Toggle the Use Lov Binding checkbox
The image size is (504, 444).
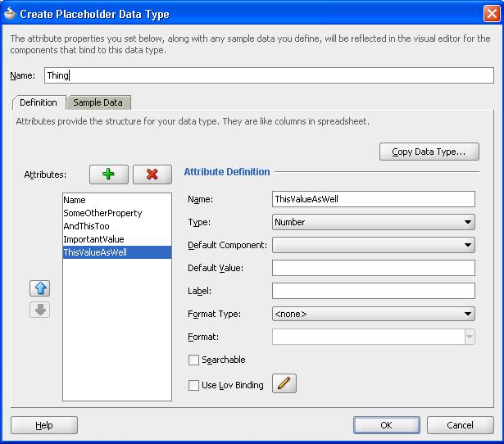click(193, 385)
